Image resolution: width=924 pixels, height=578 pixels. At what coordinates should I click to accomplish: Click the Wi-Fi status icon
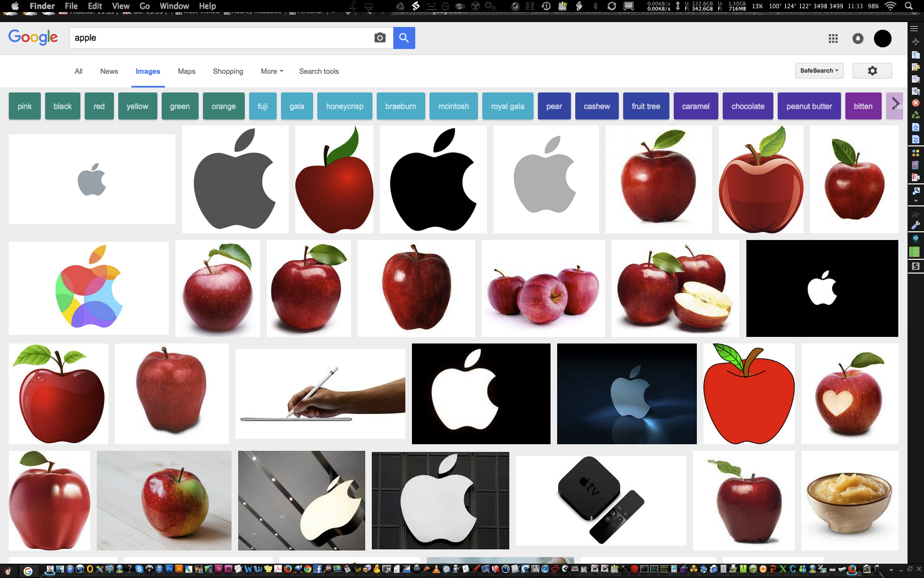(890, 6)
